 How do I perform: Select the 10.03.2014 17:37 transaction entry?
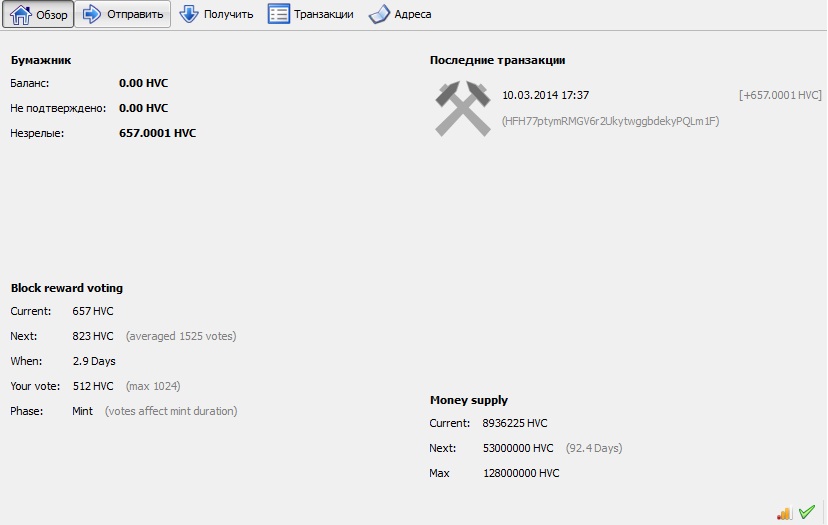pos(545,95)
